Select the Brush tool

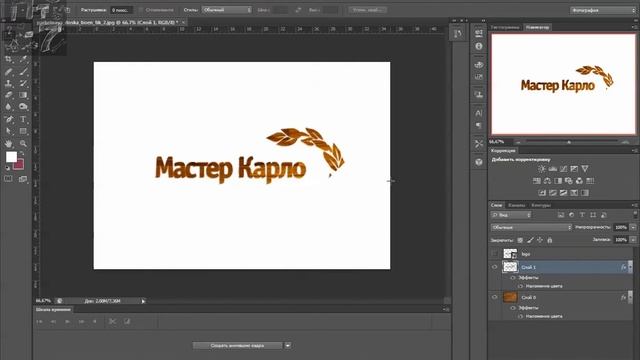(x=23, y=72)
